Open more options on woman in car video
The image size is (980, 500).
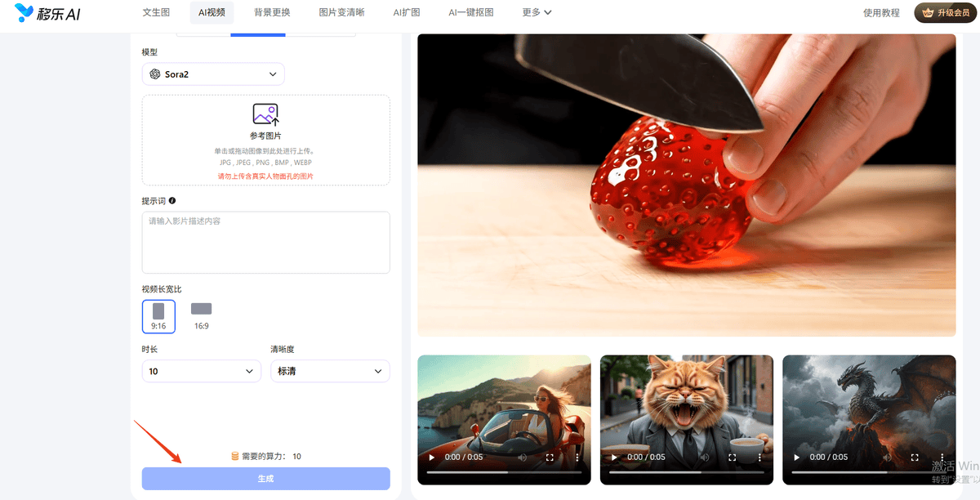tap(577, 458)
